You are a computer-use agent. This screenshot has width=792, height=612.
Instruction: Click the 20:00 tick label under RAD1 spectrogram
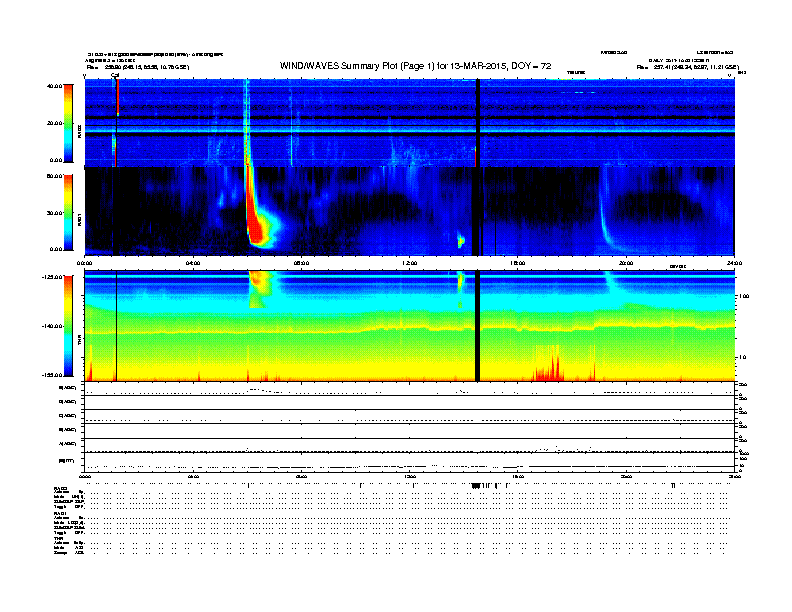pyautogui.click(x=626, y=263)
